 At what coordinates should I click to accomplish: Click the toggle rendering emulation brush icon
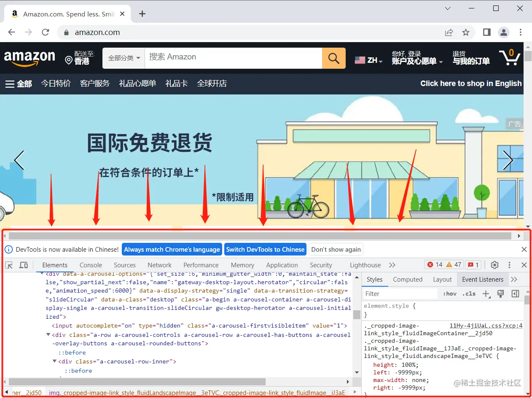[x=501, y=293]
